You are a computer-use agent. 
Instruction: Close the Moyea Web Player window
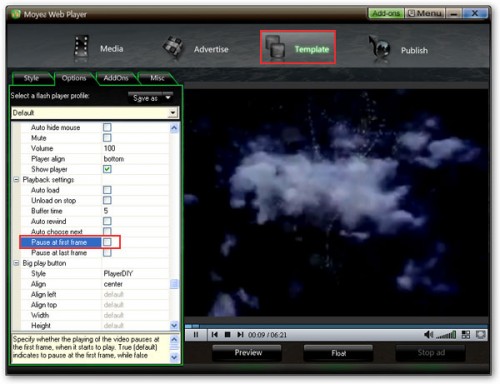(x=475, y=13)
